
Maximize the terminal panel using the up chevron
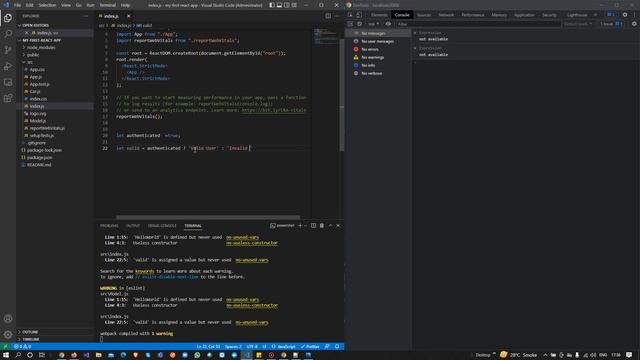pyautogui.click(x=331, y=225)
